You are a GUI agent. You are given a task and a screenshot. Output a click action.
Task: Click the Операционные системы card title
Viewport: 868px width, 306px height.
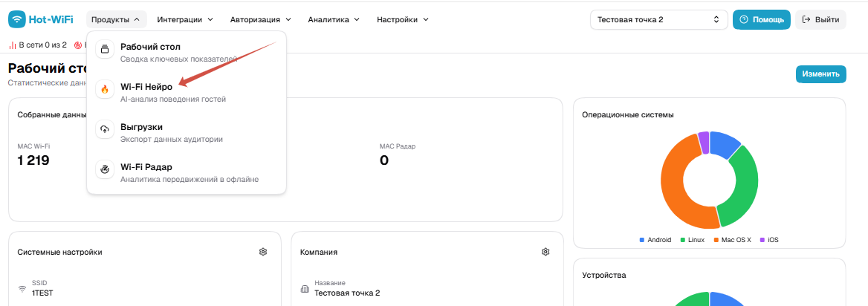click(x=628, y=115)
